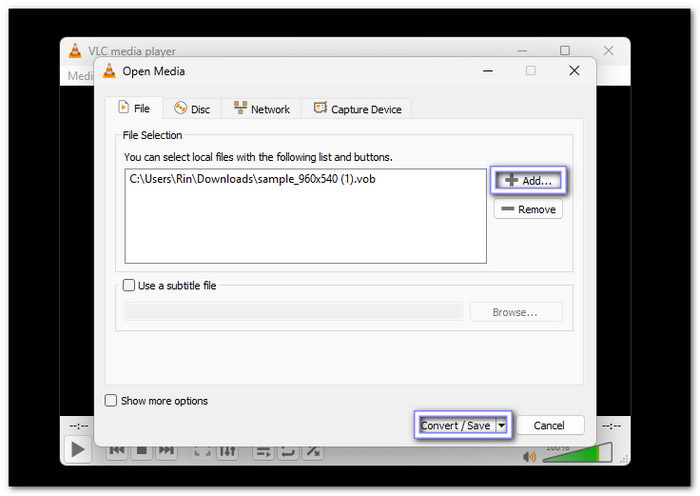Image resolution: width=700 pixels, height=496 pixels.
Task: Select the File tab label
Action: pyautogui.click(x=142, y=108)
